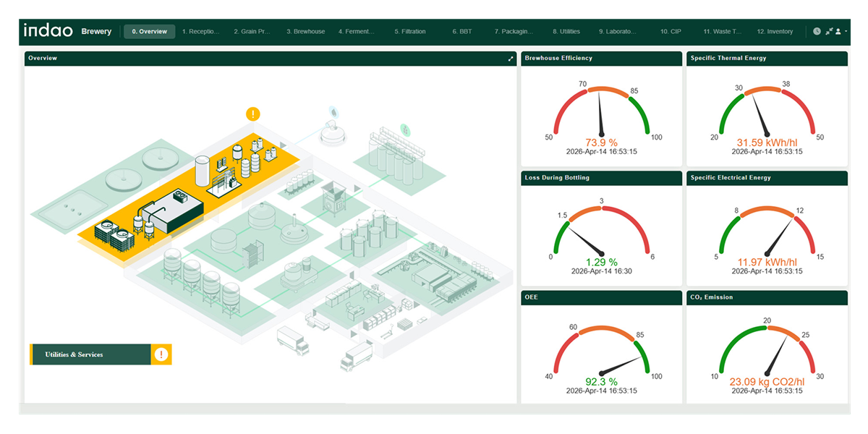Click the Brewhouse Efficiency gauge dial
Screen dimensions: 868x434
tap(602, 110)
